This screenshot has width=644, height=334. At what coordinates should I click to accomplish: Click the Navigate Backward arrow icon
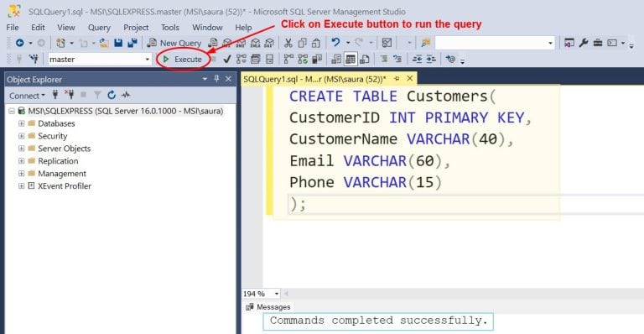tap(19, 43)
